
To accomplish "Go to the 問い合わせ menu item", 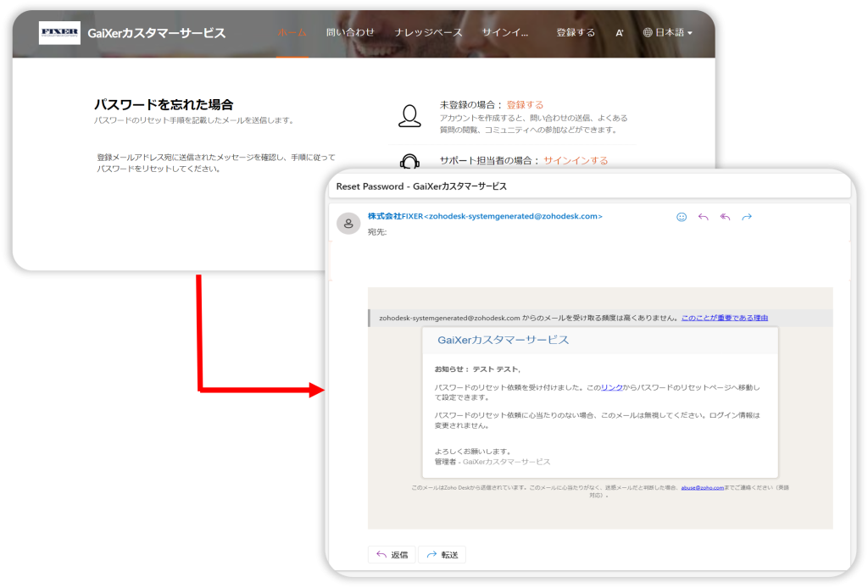I will [350, 33].
